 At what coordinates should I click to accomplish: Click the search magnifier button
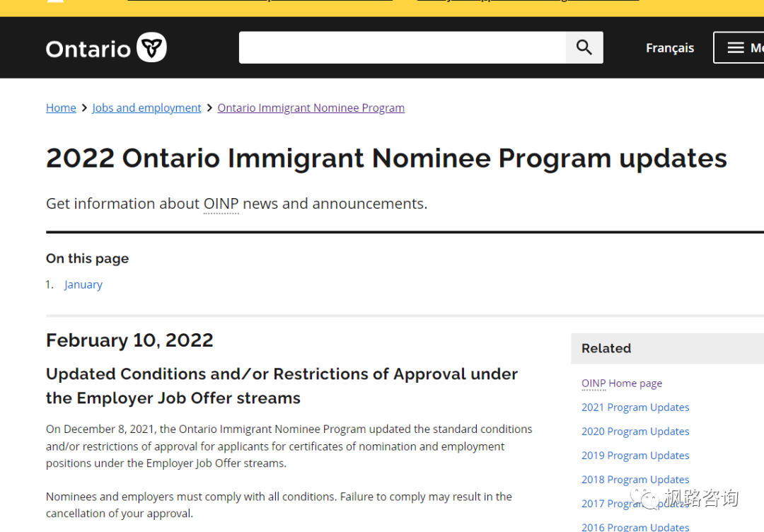point(584,47)
